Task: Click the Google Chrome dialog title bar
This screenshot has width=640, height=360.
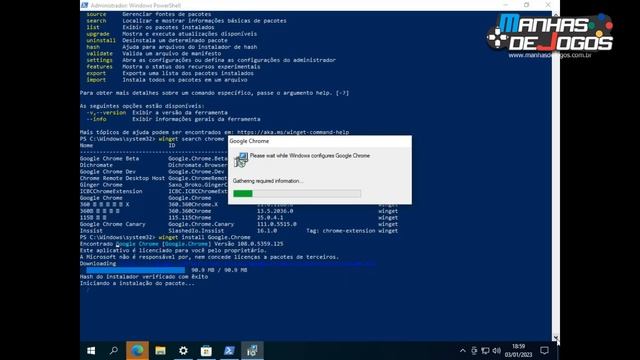Action: point(320,141)
